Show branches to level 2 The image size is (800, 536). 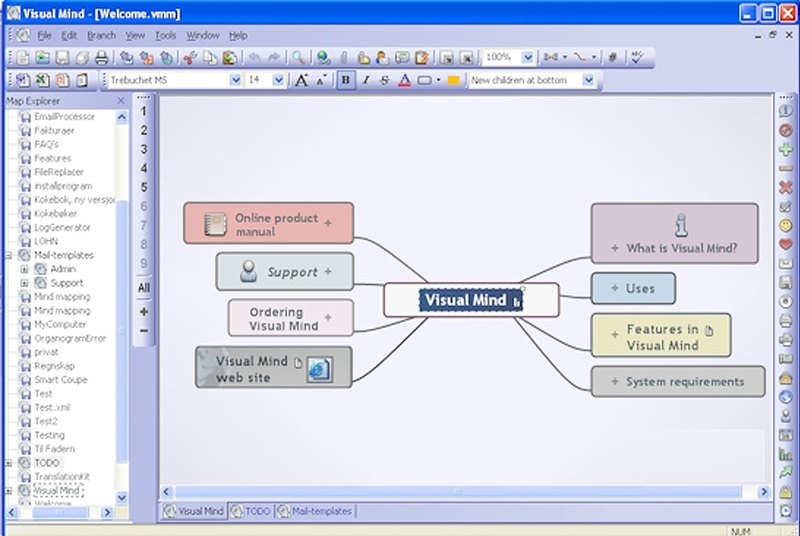click(143, 130)
